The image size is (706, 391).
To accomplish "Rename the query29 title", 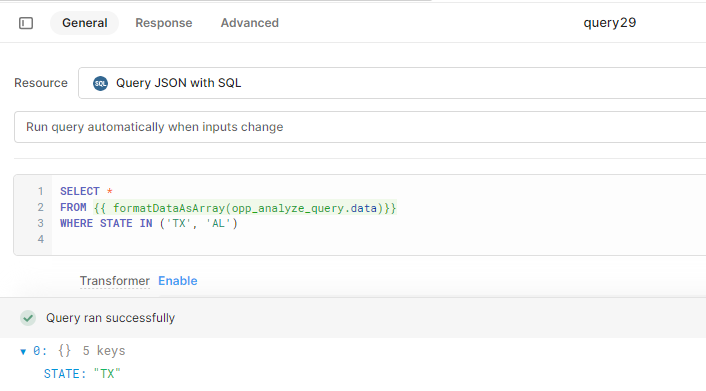I will [610, 23].
